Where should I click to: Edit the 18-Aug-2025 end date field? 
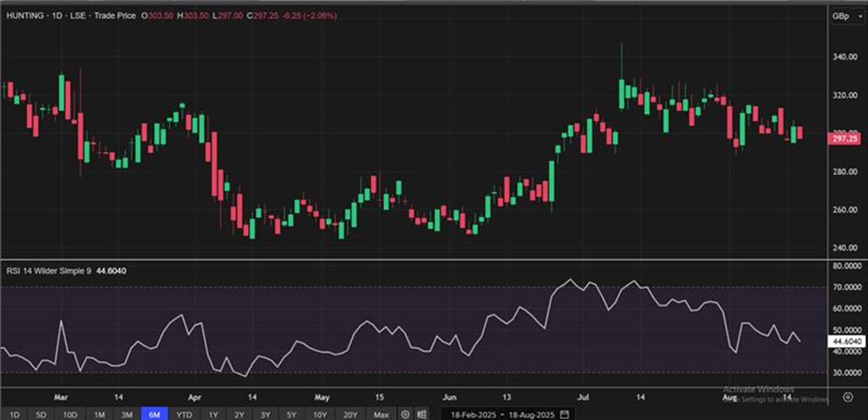[x=531, y=414]
